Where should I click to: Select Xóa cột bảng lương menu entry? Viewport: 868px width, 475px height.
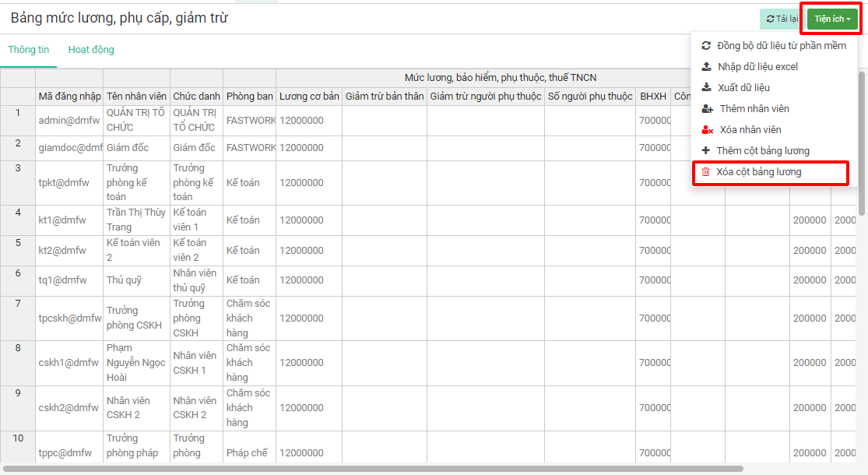click(758, 172)
